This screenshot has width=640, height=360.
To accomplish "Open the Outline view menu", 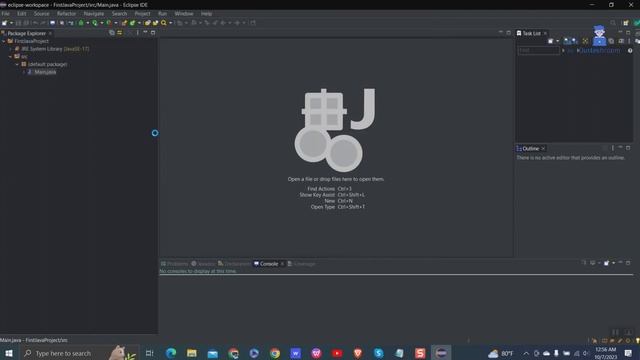I will pyautogui.click(x=613, y=148).
